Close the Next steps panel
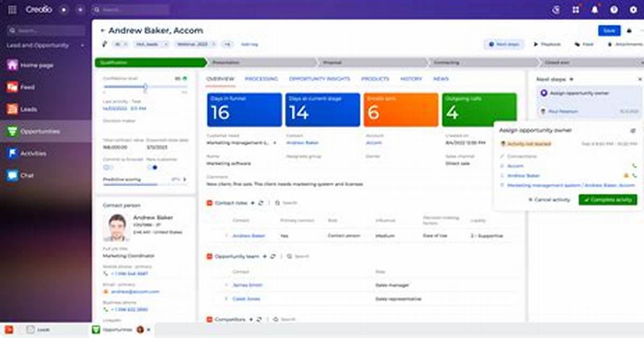 pyautogui.click(x=640, y=79)
